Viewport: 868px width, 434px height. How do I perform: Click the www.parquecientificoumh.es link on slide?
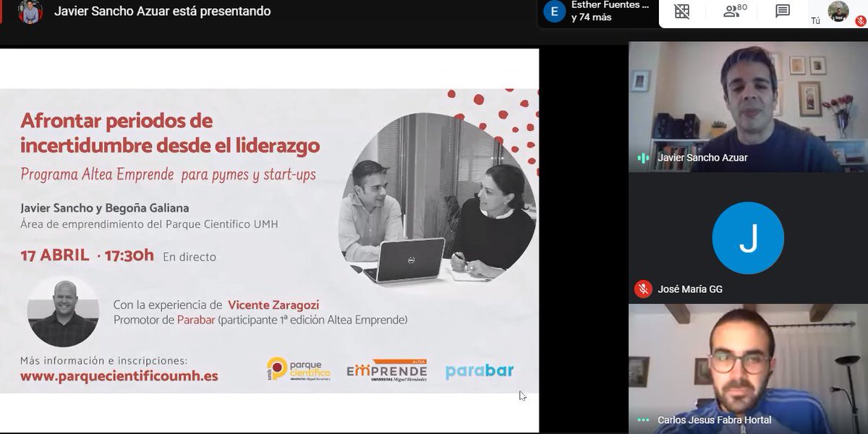coord(119,376)
